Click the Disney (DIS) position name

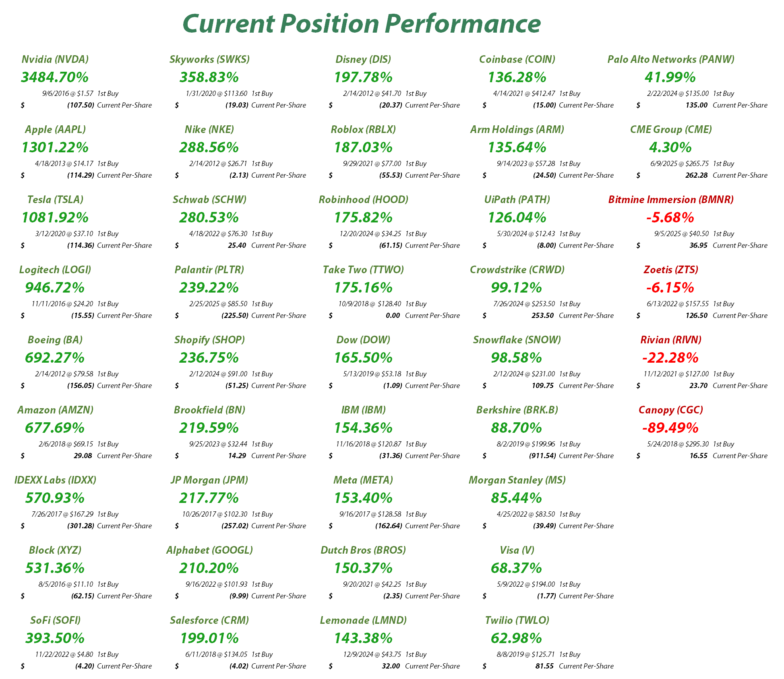click(x=363, y=59)
